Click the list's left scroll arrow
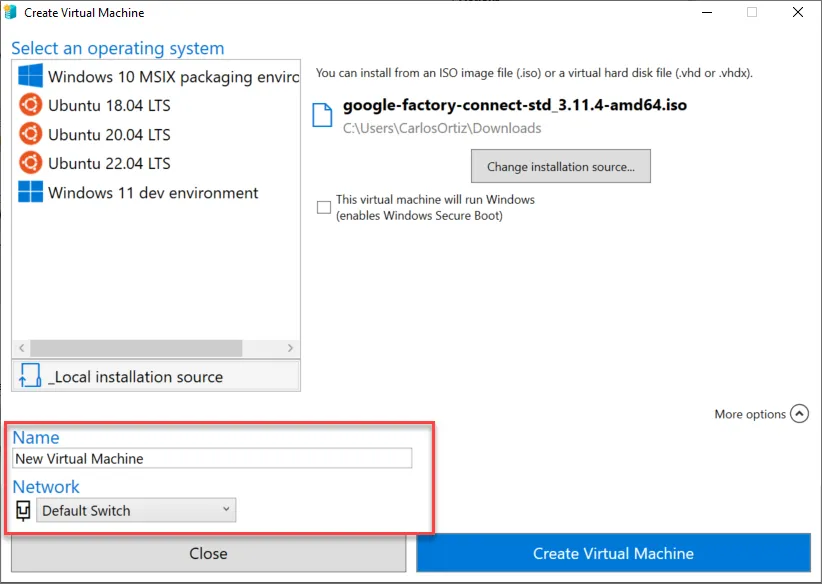This screenshot has height=584, width=822. point(21,348)
